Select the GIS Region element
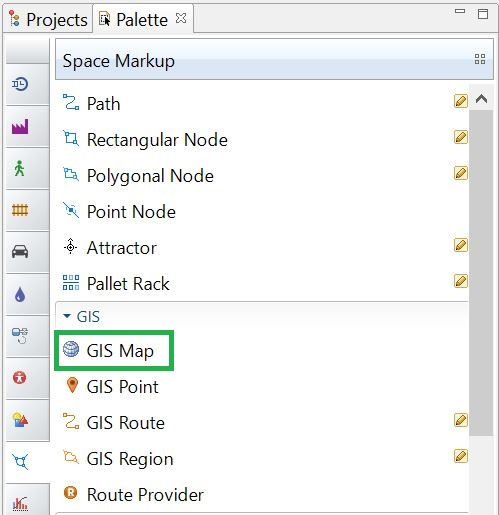 pyautogui.click(x=118, y=459)
